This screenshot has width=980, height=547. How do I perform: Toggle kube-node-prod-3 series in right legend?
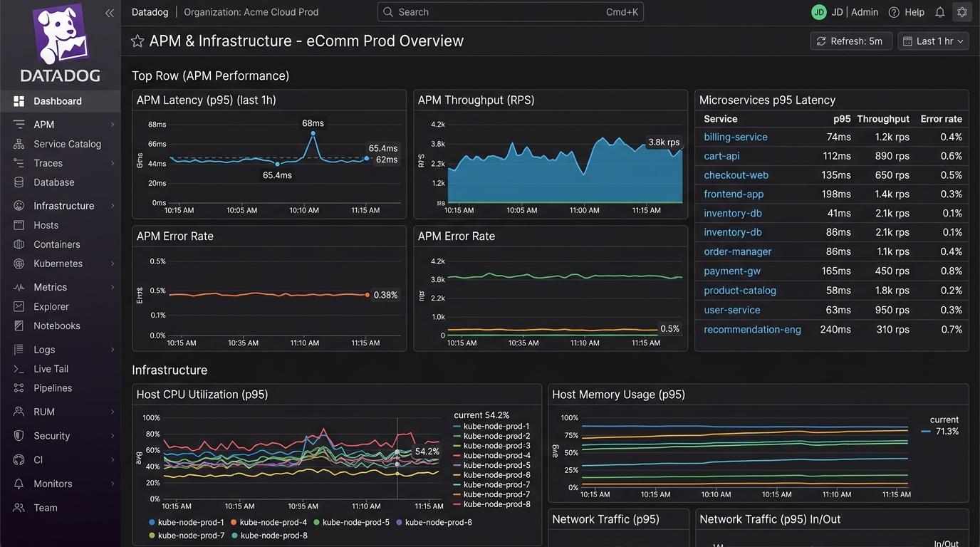491,446
